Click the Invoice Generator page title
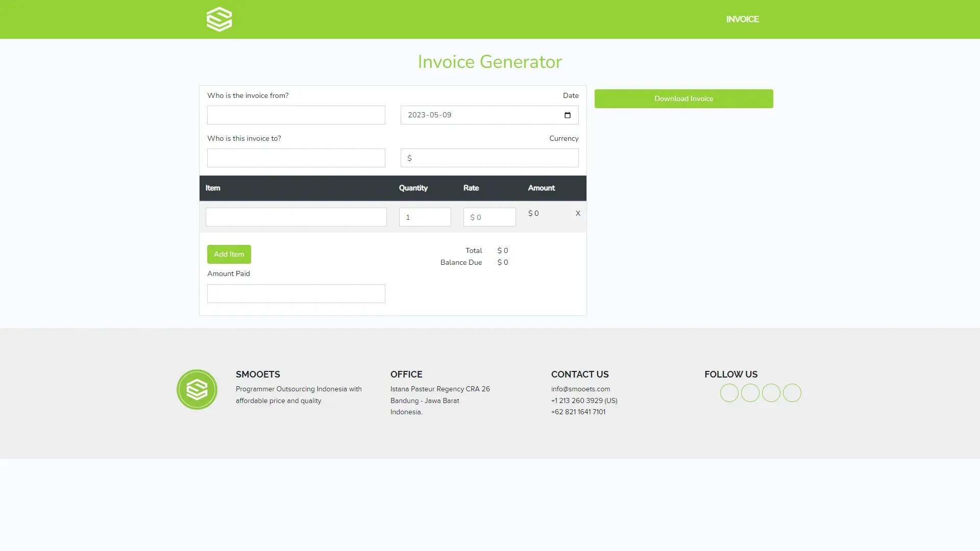The image size is (980, 551). [x=489, y=62]
